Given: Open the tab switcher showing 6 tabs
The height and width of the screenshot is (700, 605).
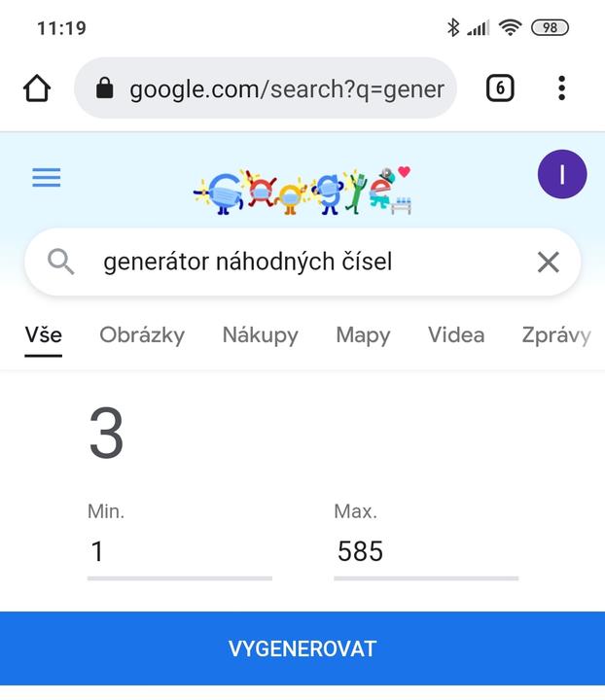Looking at the screenshot, I should click(499, 88).
